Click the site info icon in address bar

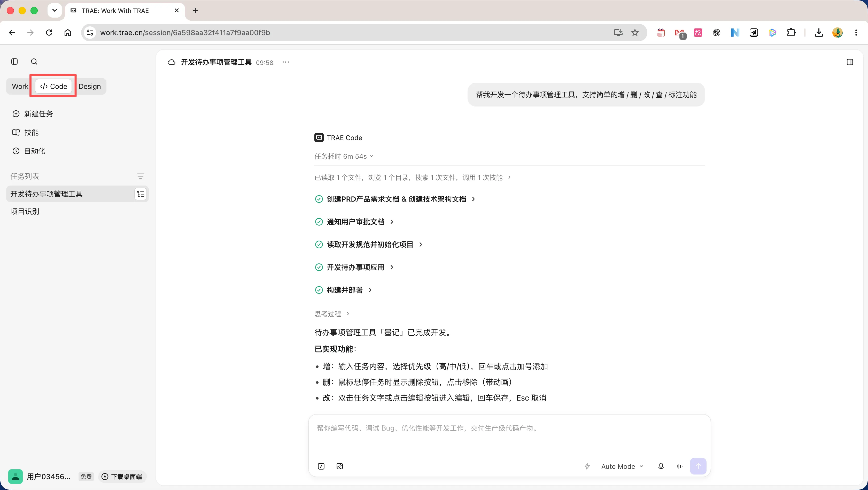click(x=90, y=32)
